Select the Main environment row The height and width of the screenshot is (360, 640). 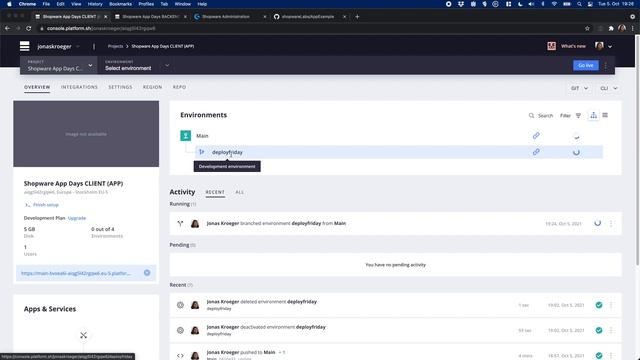tap(391, 136)
